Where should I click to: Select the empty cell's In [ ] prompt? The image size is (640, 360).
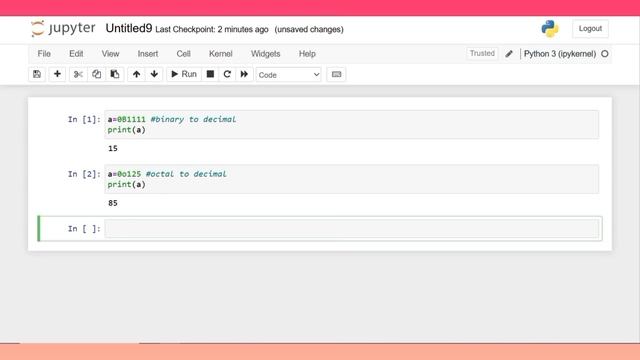(84, 229)
